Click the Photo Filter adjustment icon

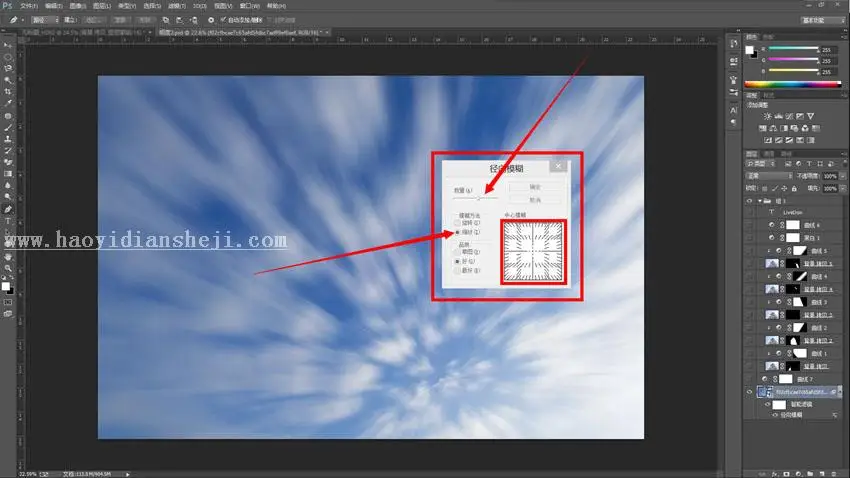click(794, 128)
